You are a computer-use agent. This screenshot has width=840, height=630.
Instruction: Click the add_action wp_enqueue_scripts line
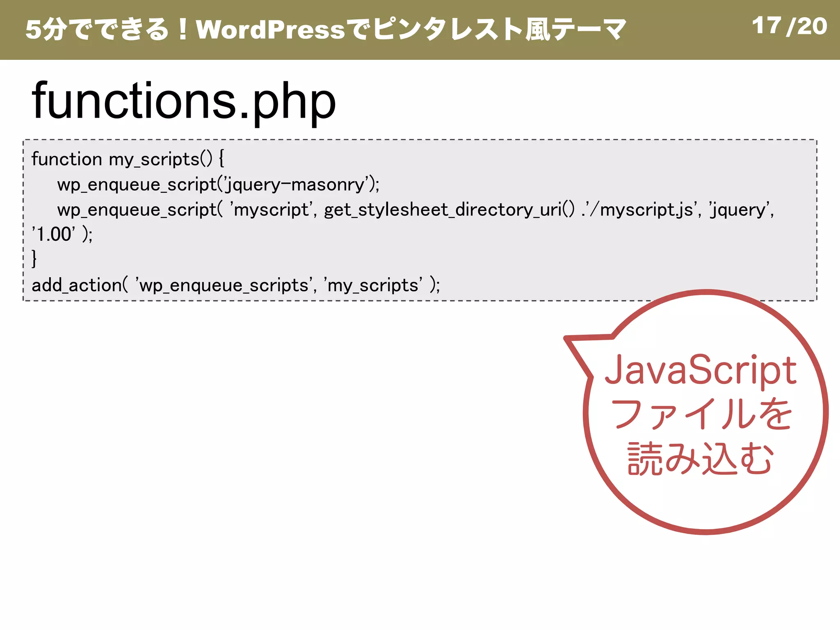tap(236, 285)
